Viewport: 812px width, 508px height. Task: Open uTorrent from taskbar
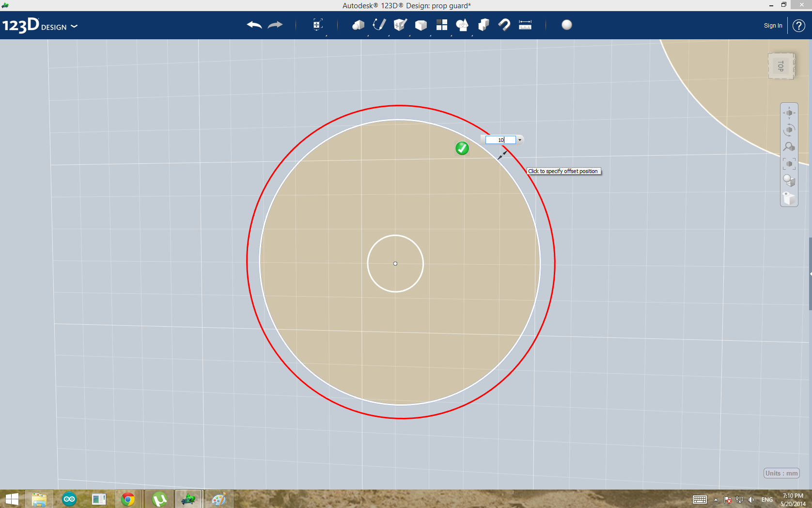tap(159, 499)
